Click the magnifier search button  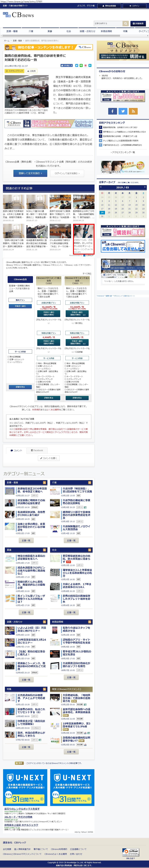pos(125,23)
